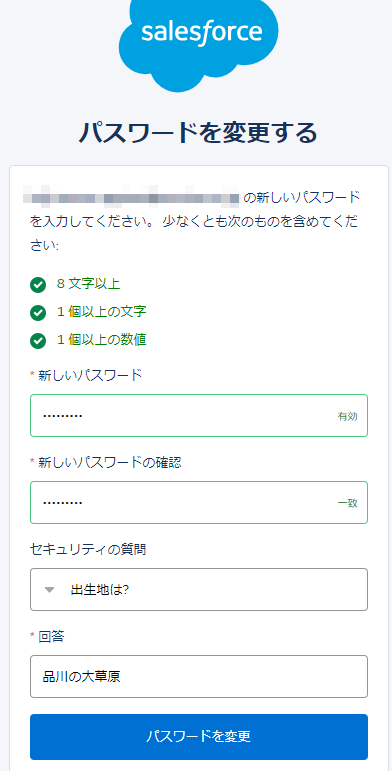Click the 新しいパスワードの確認 label
This screenshot has height=771, width=392.
(x=110, y=462)
